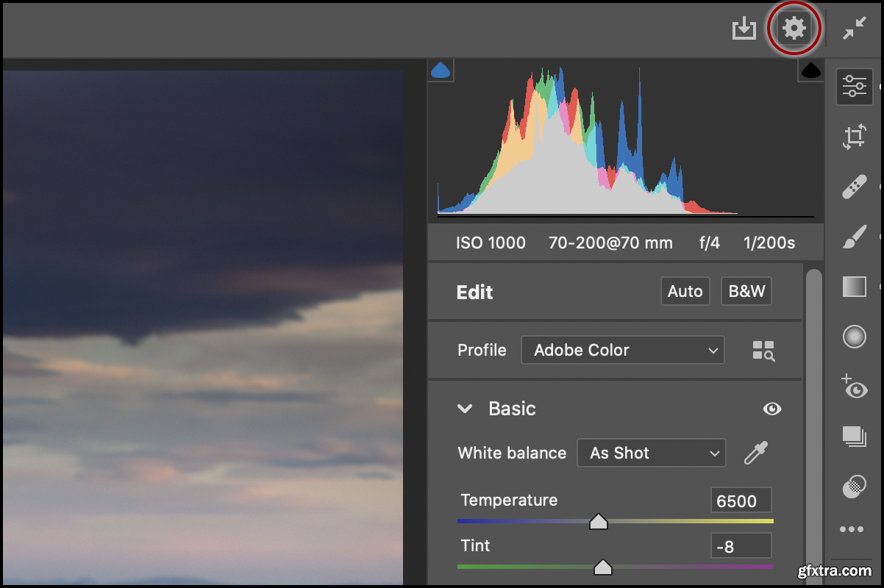Select the Red Eye removal tool
This screenshot has height=588, width=884.
[x=855, y=387]
